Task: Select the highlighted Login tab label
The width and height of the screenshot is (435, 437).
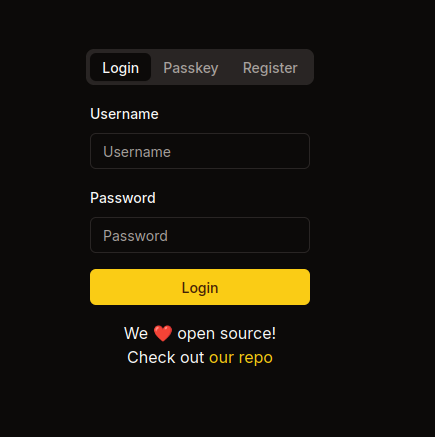Action: tap(121, 68)
